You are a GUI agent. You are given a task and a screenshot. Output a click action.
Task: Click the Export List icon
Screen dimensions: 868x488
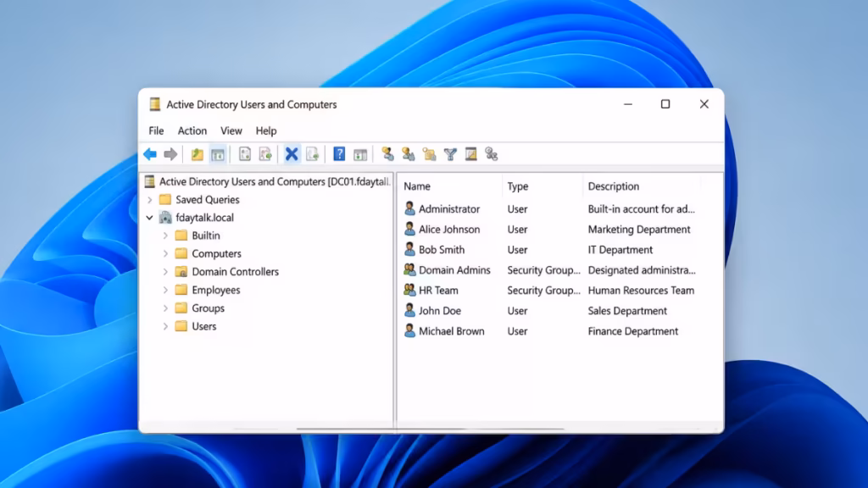click(312, 154)
